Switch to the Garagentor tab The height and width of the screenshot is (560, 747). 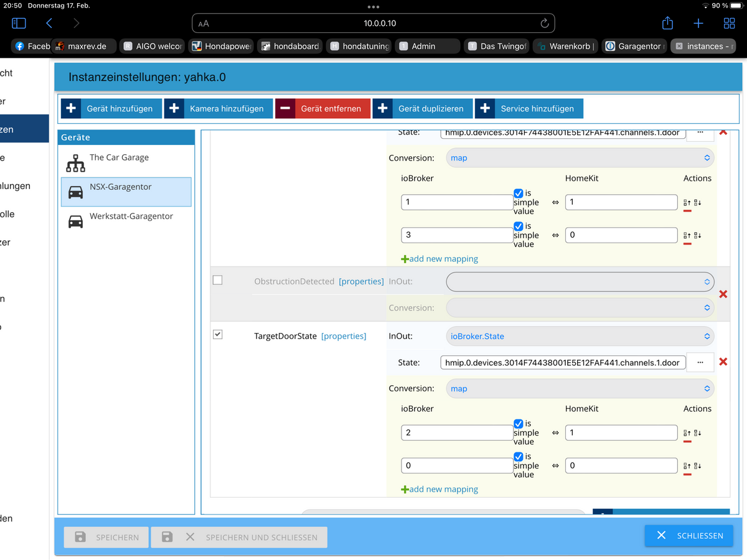(635, 46)
